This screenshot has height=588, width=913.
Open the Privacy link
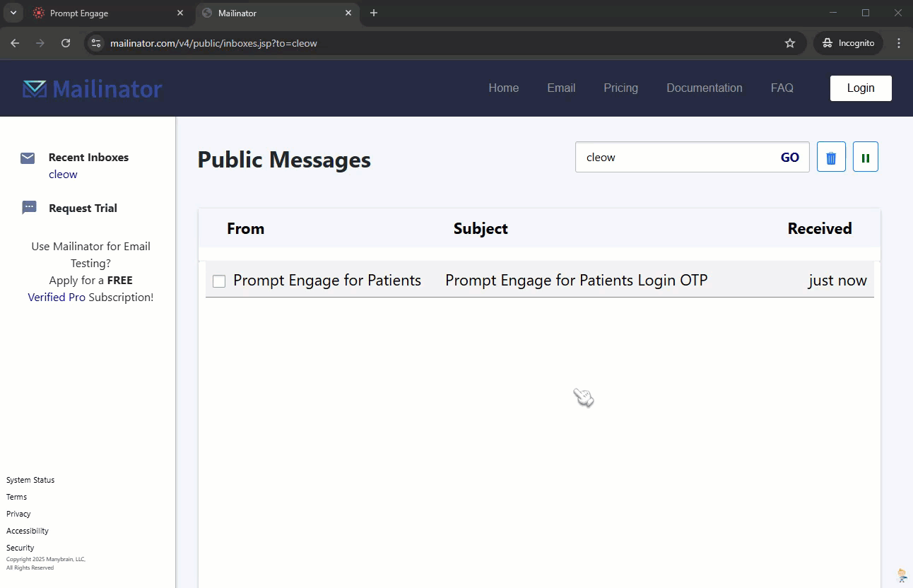coord(18,514)
